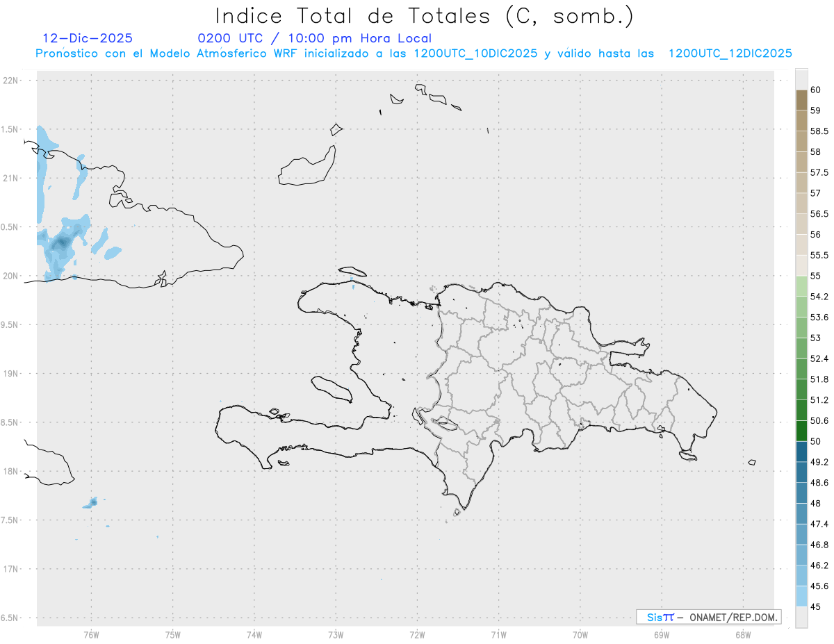
Task: Click the lightest blue swatch between 45 and 45.6
Action: click(x=801, y=596)
